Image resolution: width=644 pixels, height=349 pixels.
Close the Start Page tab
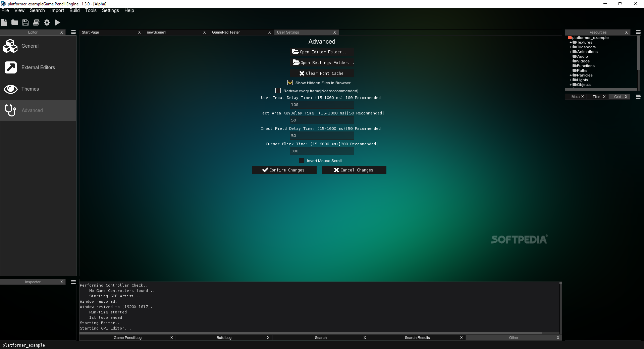pos(140,32)
